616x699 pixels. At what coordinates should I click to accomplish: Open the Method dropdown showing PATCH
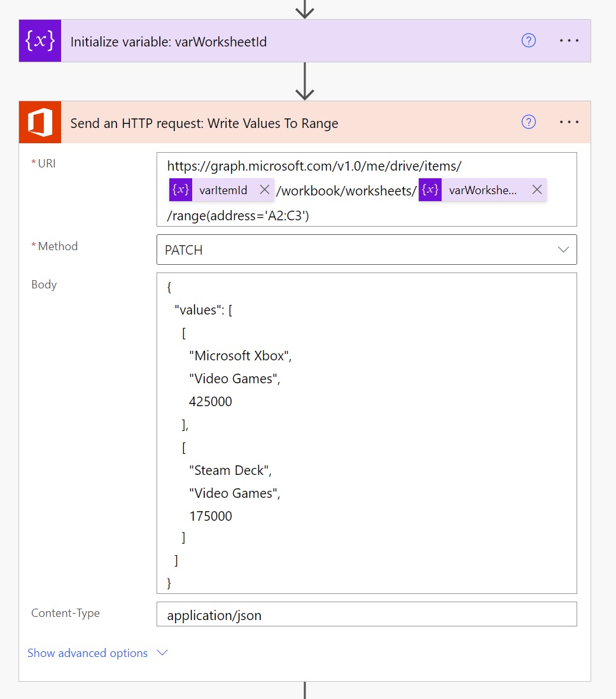click(x=367, y=250)
